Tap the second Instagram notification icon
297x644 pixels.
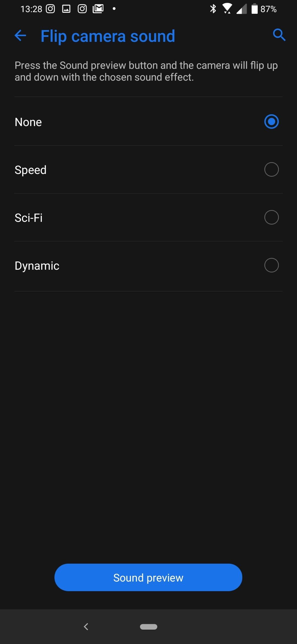(x=82, y=9)
